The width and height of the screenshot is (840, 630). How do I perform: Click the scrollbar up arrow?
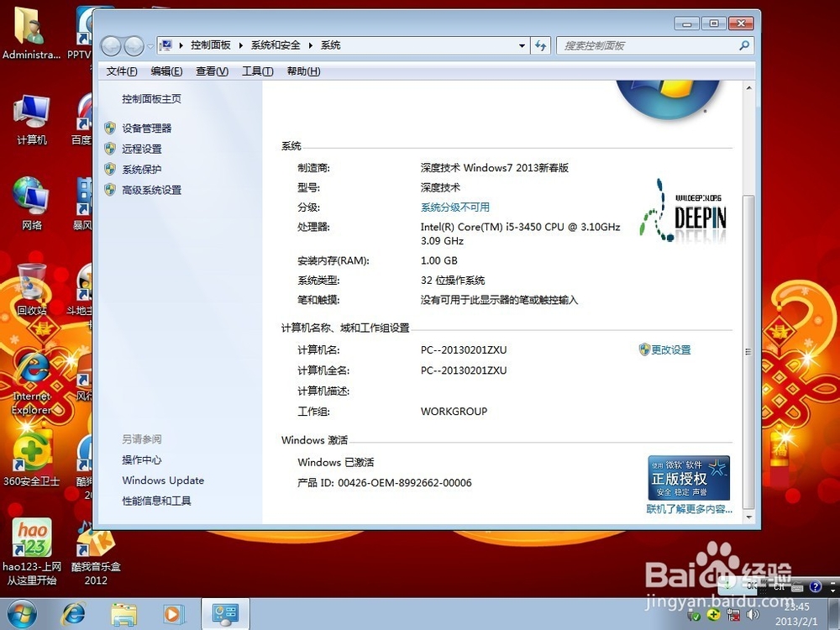749,88
